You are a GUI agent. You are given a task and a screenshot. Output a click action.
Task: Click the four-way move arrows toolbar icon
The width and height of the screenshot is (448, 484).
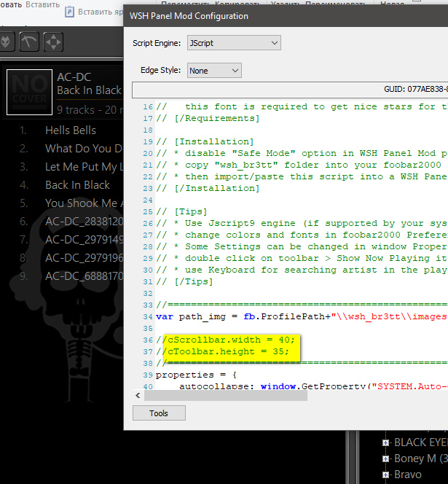(x=53, y=42)
